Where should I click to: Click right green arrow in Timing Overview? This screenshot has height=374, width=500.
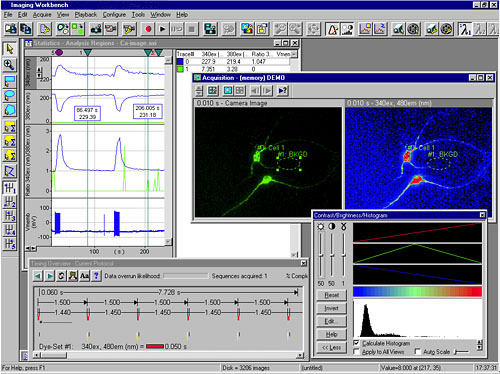click(x=50, y=276)
